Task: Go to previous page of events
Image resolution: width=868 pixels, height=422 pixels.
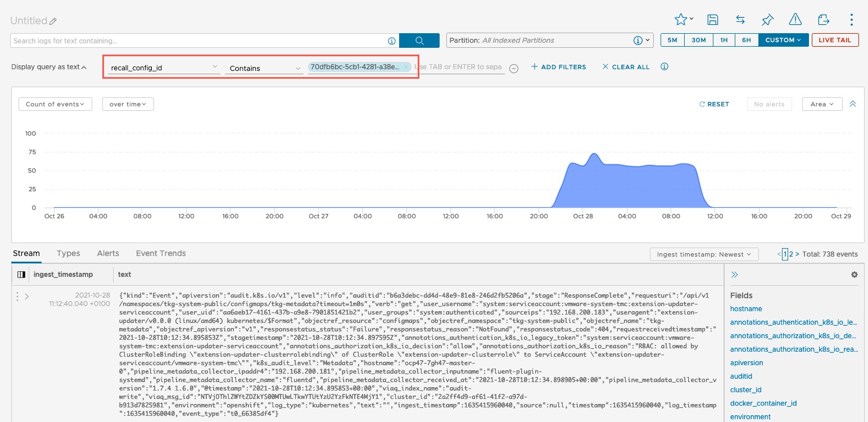Action: [x=779, y=254]
